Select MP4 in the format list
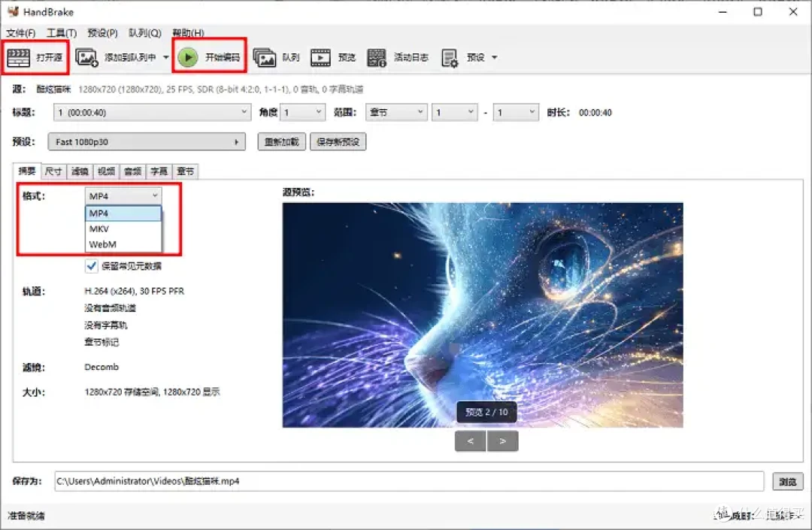 (x=123, y=214)
